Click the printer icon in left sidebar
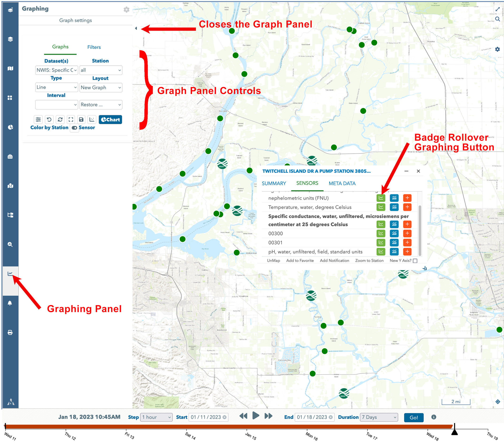 pyautogui.click(x=10, y=332)
